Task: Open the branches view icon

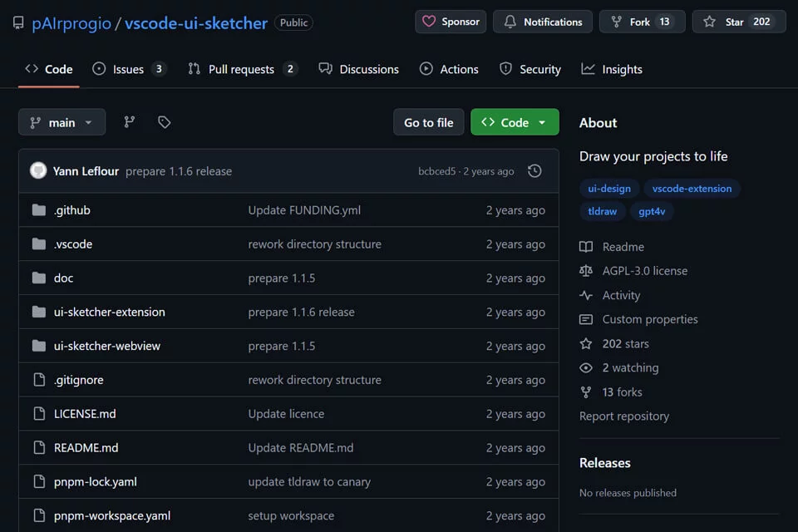Action: (x=130, y=122)
